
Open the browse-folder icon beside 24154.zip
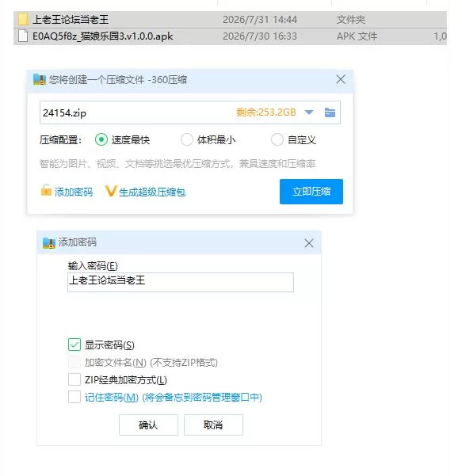coord(330,112)
